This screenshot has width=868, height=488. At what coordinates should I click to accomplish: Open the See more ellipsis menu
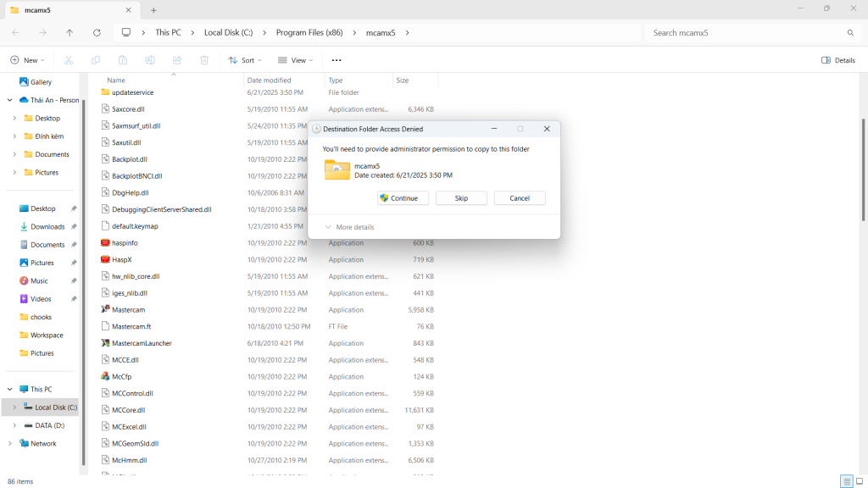pos(337,60)
